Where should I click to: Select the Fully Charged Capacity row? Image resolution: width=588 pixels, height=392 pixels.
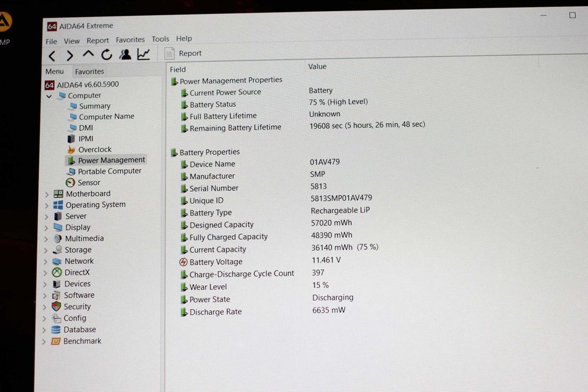pos(267,236)
